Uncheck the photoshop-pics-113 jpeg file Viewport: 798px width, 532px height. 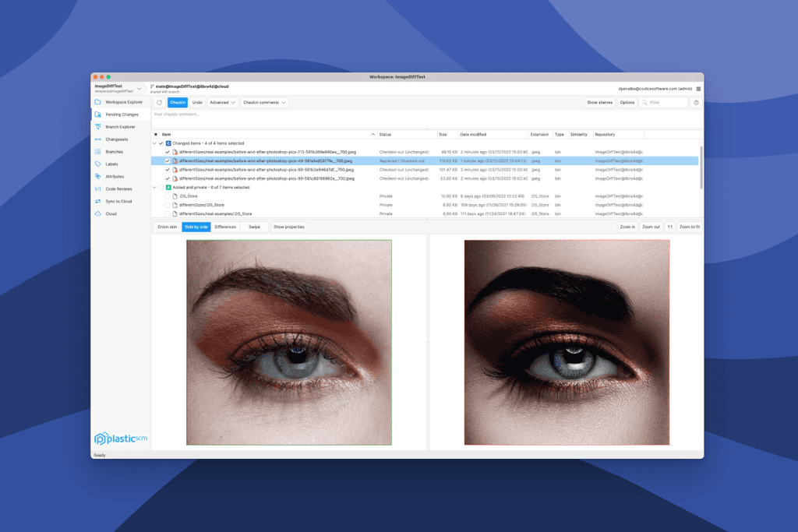[x=168, y=152]
